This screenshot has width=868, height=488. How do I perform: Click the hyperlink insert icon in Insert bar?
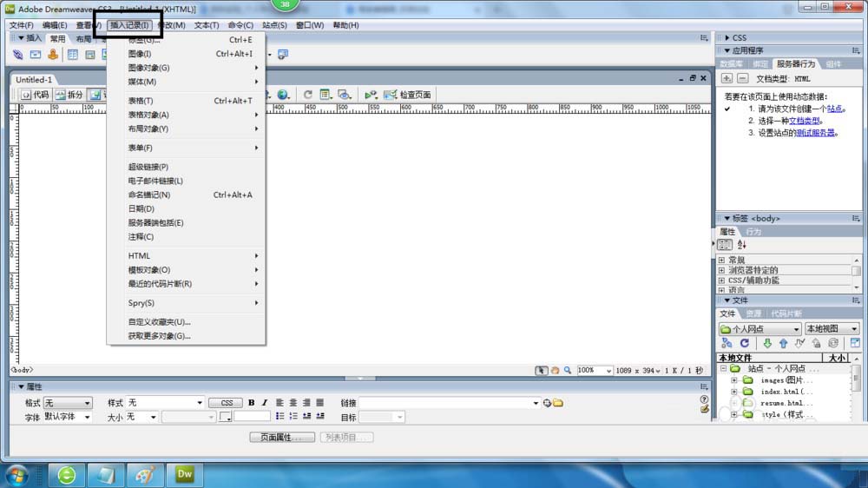pyautogui.click(x=17, y=55)
